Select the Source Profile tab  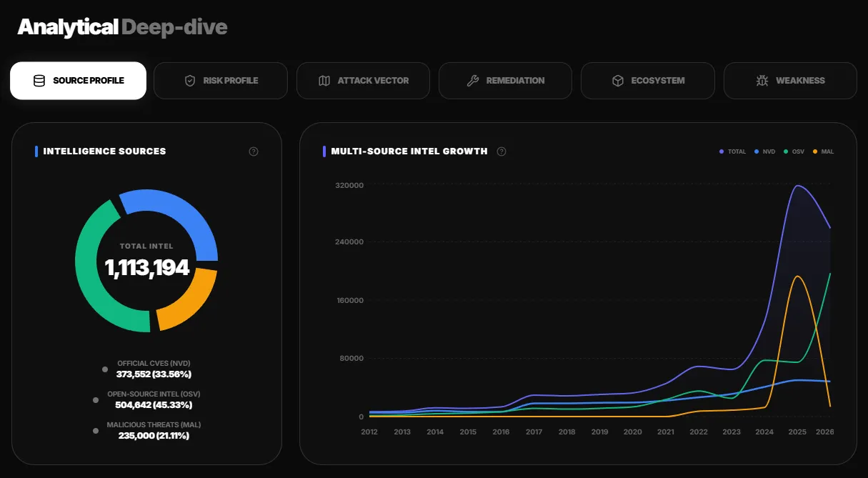(78, 81)
